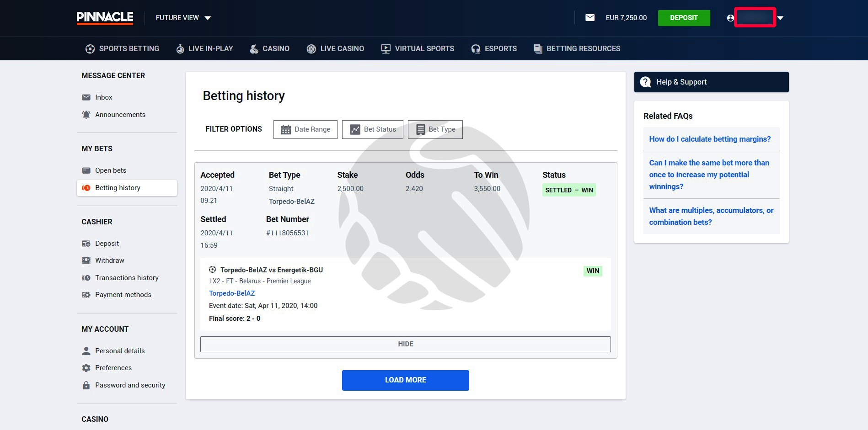Click the Casino chips icon
Viewport: 868px width, 430px height.
click(254, 49)
